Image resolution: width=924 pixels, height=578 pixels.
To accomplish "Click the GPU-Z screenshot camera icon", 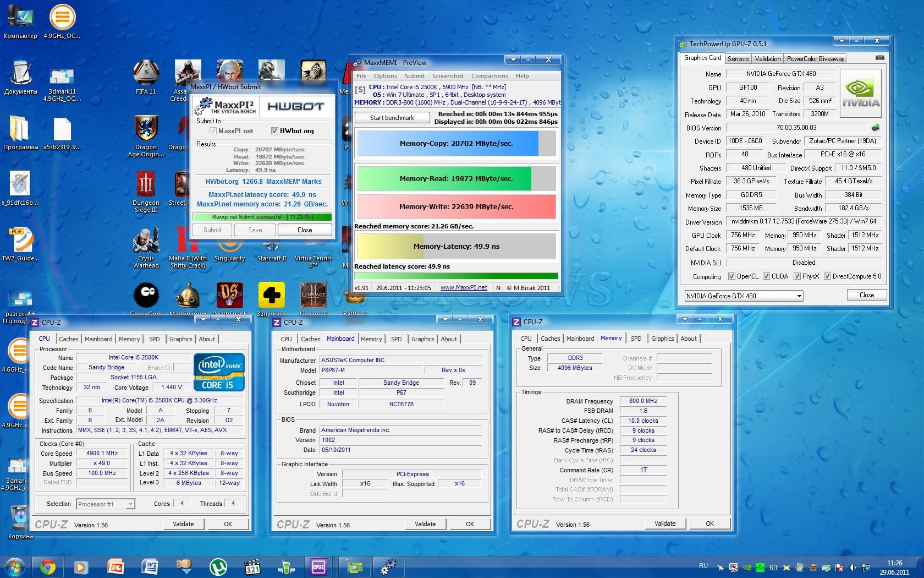I will 880,58.
